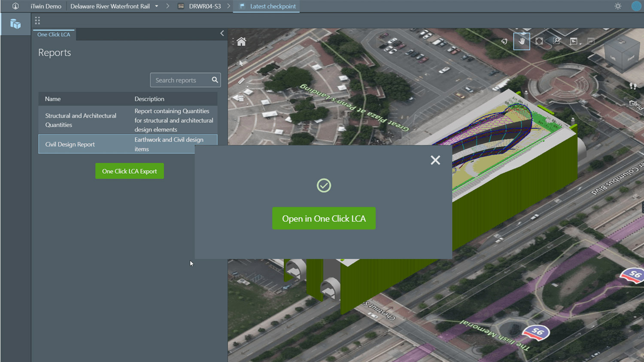644x362 pixels.
Task: Go to the Home view
Action: point(241,42)
